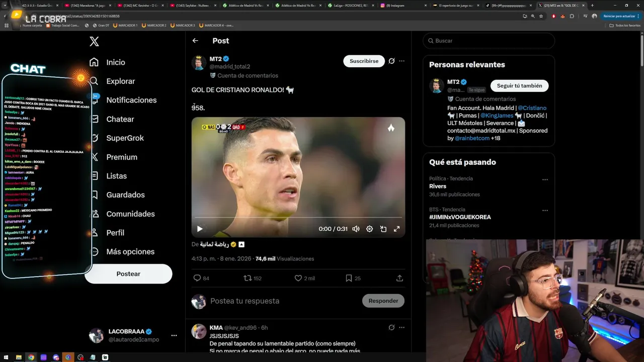Open the three-dot menu on KMA's reply
The image size is (644, 362).
(401, 327)
